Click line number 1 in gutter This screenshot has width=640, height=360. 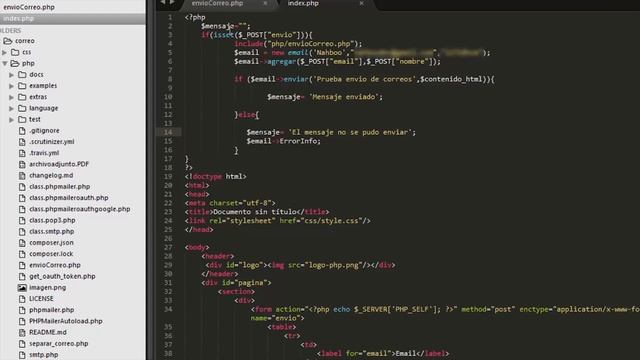170,17
